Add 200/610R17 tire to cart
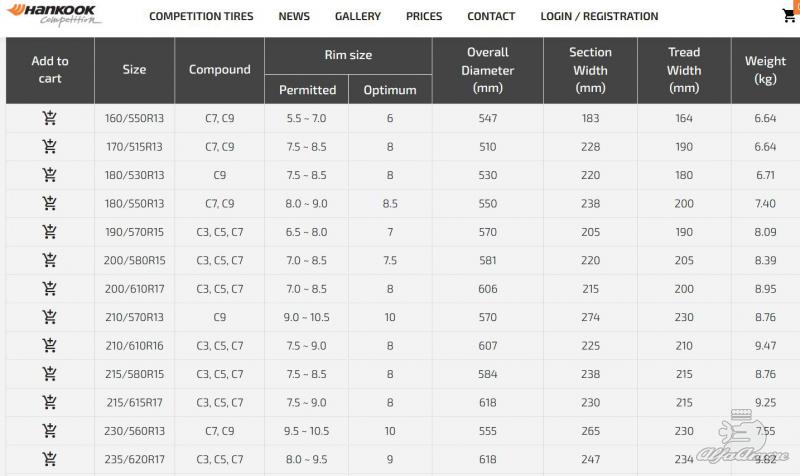 49,288
